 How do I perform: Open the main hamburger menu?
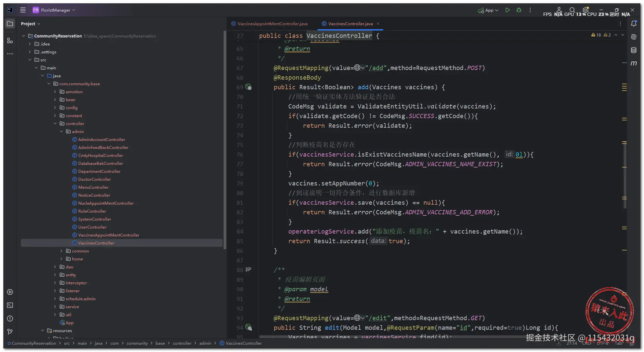tap(23, 10)
